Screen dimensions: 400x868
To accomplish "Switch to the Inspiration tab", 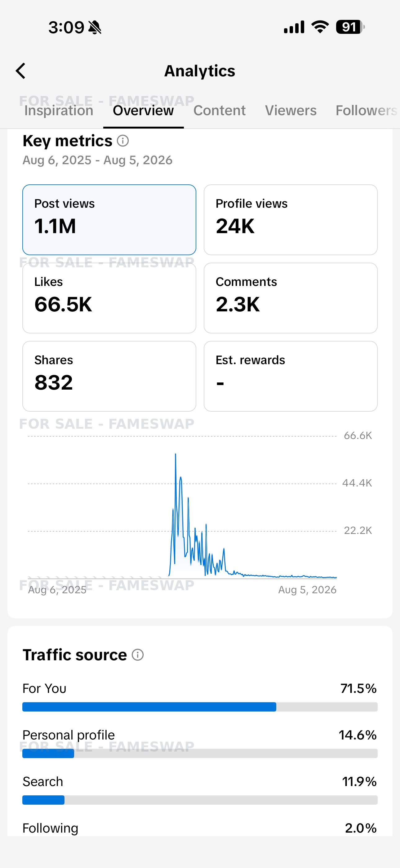I will coord(59,111).
